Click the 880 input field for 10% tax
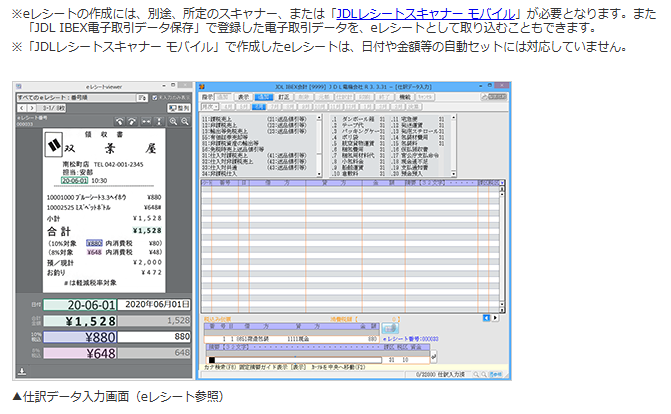 (154, 337)
